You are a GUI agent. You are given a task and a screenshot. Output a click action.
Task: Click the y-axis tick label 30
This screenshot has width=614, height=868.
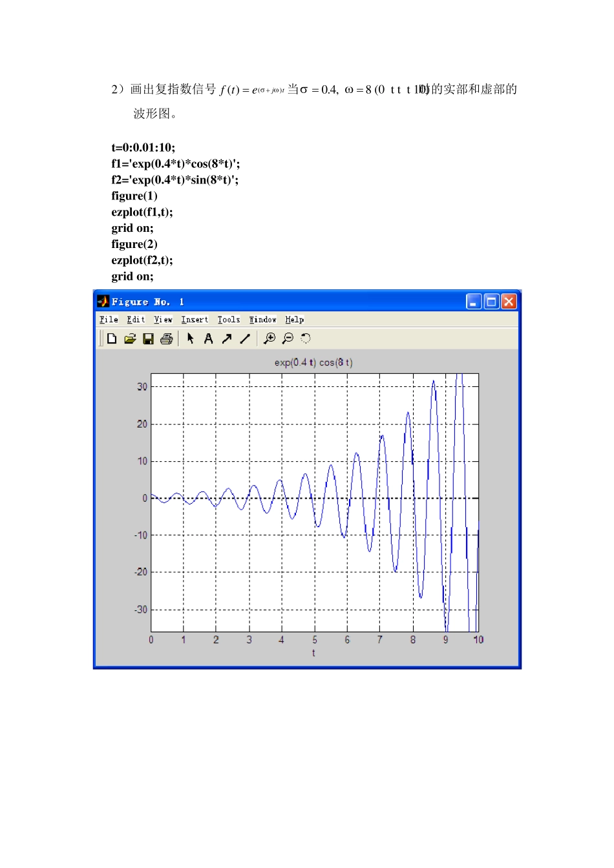click(x=142, y=387)
